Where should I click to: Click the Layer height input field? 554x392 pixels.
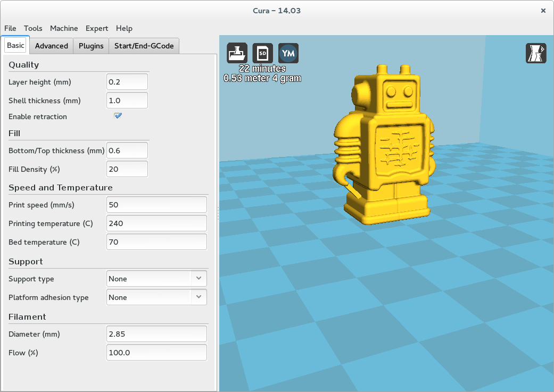click(127, 82)
